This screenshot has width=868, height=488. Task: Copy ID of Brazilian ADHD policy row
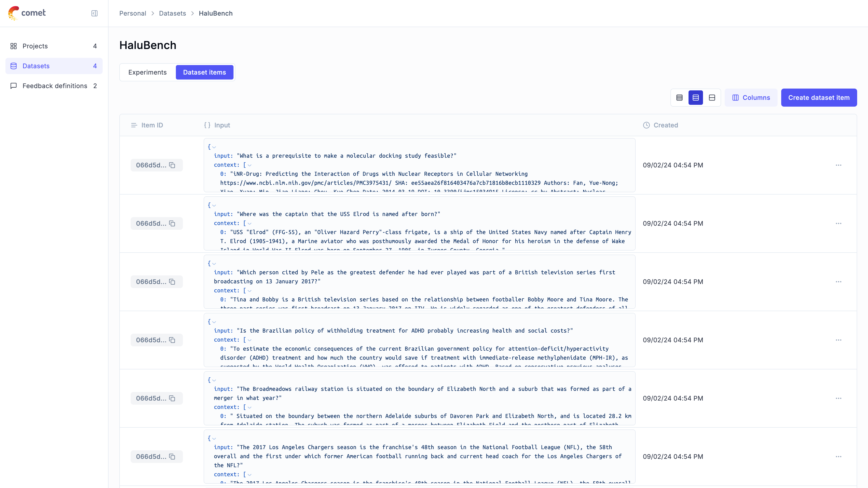(x=172, y=340)
